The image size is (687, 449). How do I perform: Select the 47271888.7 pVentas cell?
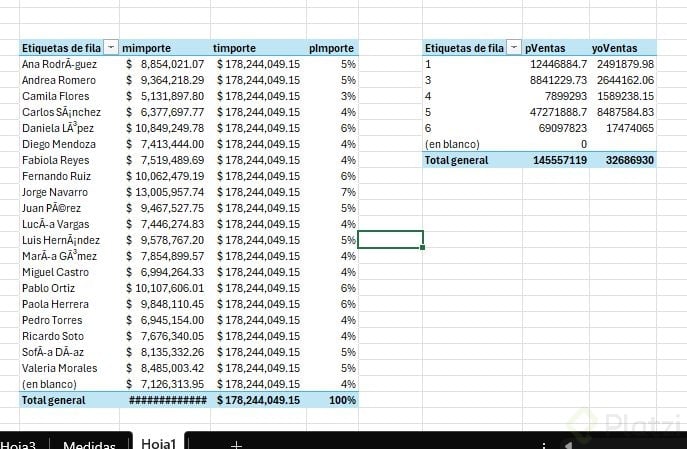(556, 112)
